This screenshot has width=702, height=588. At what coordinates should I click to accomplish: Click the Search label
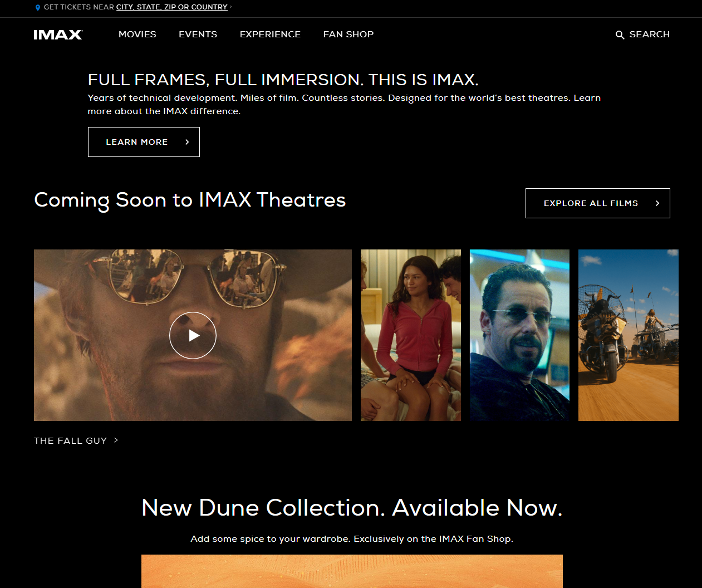(x=650, y=34)
